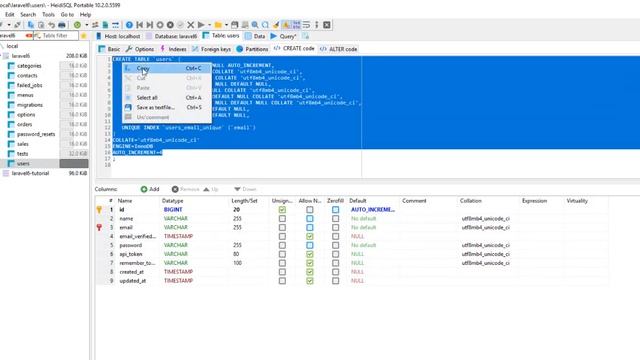The height and width of the screenshot is (360, 640).
Task: Open the Database: laravel6 tab
Action: (x=171, y=36)
